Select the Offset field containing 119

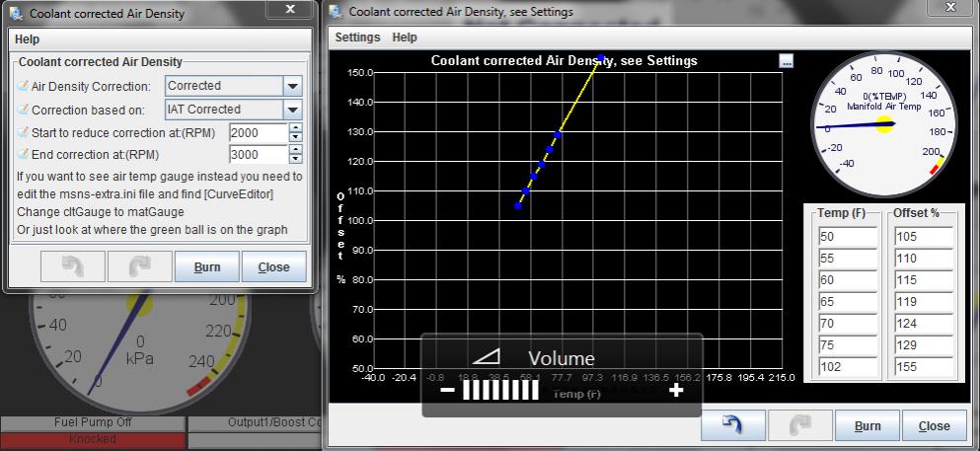click(924, 302)
